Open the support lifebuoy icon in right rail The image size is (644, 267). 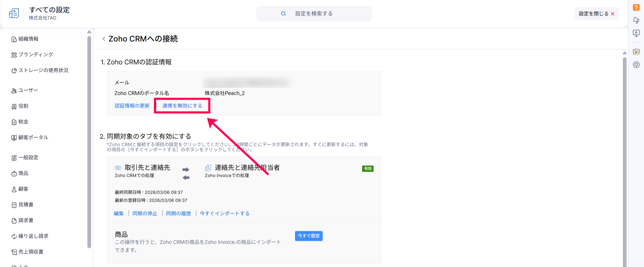click(636, 65)
